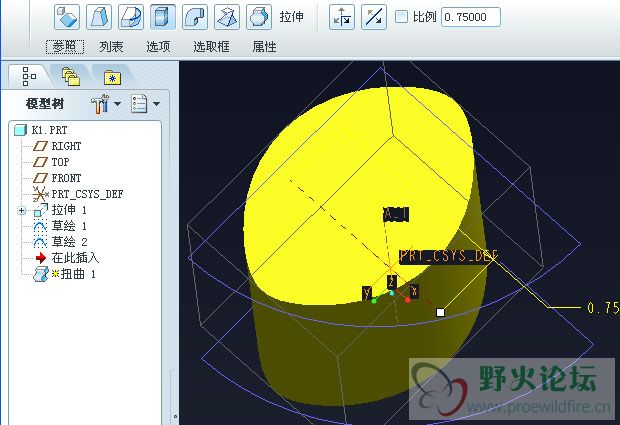Select the Transform warp tool icon
Image resolution: width=620 pixels, height=425 pixels.
coord(67,17)
